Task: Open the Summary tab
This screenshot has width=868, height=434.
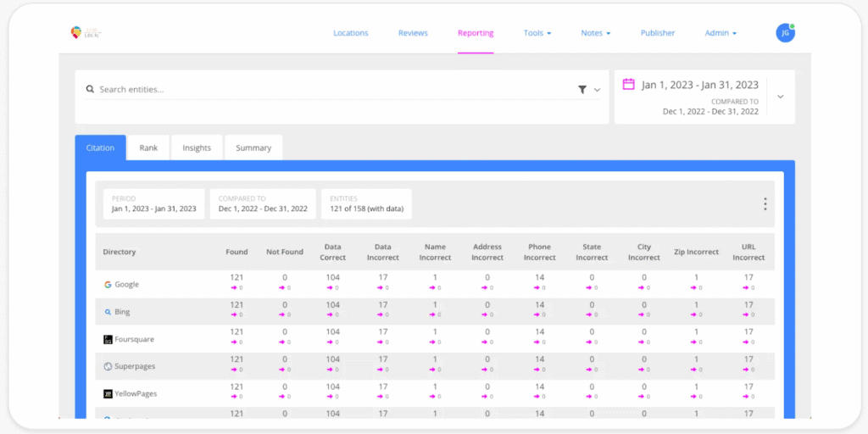Action: [x=253, y=147]
